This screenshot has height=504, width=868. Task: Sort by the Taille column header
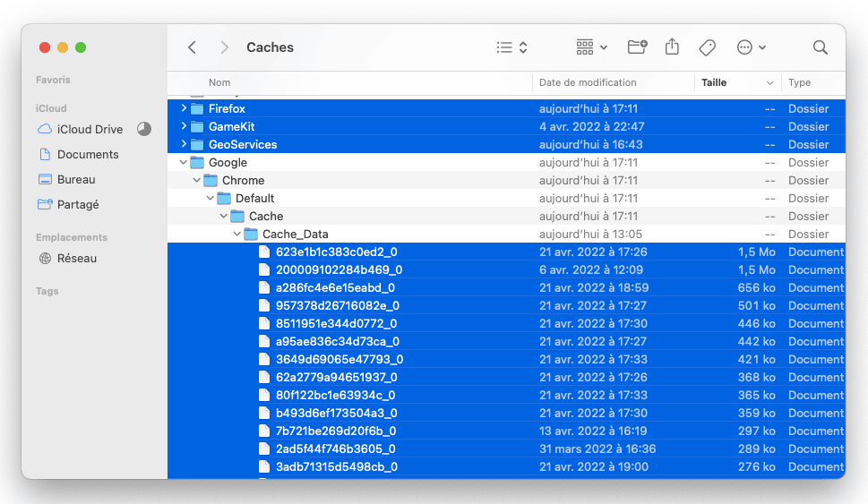pyautogui.click(x=714, y=82)
